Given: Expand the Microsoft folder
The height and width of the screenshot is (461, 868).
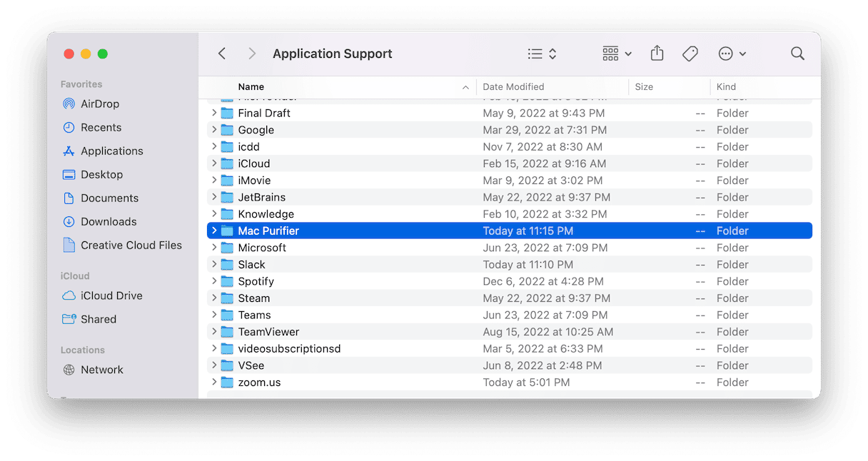Looking at the screenshot, I should [213, 248].
